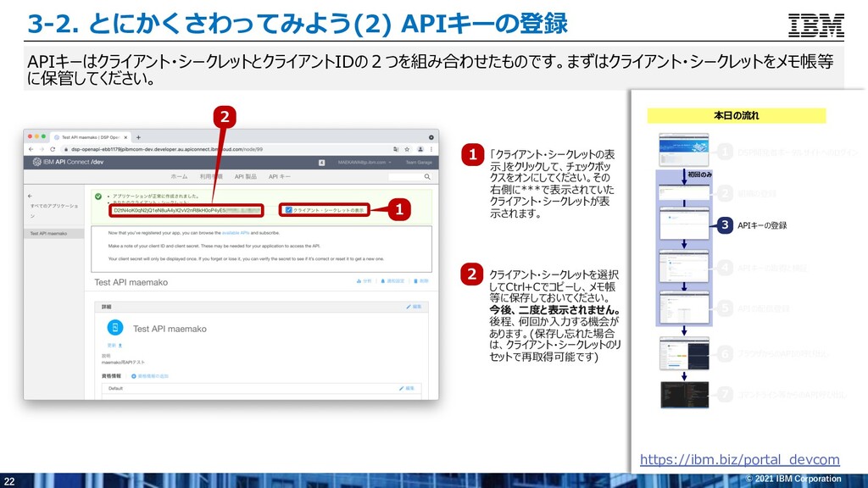Click the すべてのアプリケーション sidebar link
868x488 pixels.
pos(53,210)
